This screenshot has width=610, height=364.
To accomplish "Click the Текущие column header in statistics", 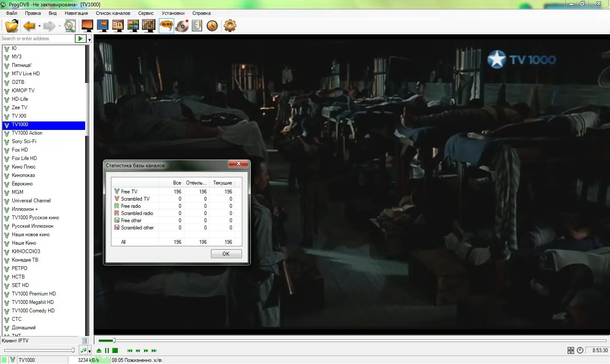I will tap(222, 183).
